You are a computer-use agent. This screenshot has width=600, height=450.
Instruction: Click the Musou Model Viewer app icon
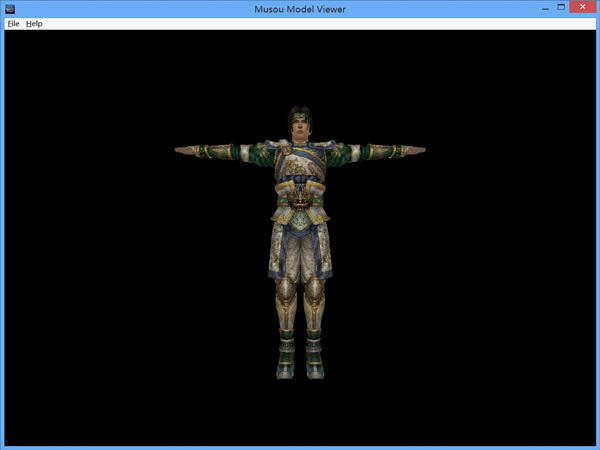(9, 9)
